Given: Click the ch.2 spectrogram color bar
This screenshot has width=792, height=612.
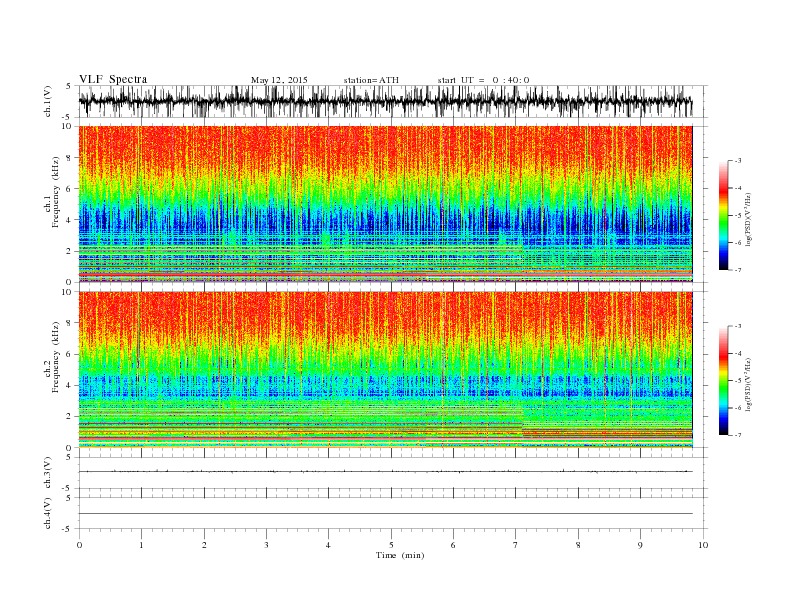Looking at the screenshot, I should [723, 380].
